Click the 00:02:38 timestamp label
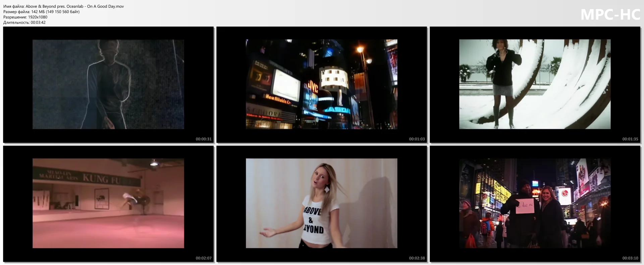Viewport: 644px width, 265px height. click(x=417, y=258)
